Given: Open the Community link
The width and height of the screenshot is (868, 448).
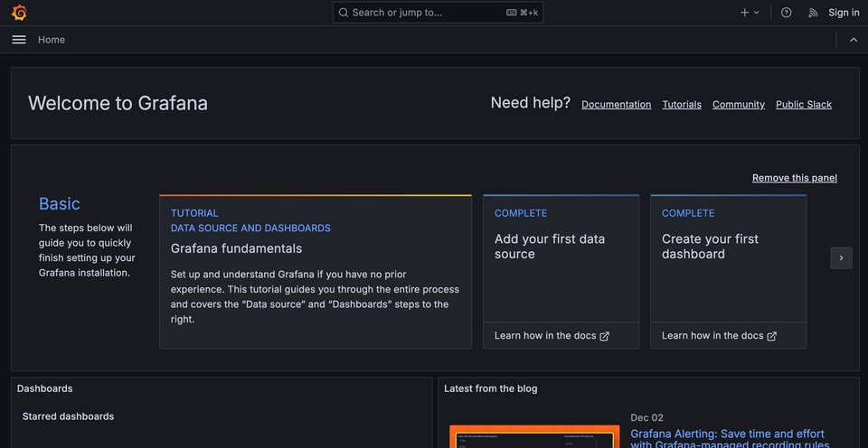Looking at the screenshot, I should tap(739, 105).
